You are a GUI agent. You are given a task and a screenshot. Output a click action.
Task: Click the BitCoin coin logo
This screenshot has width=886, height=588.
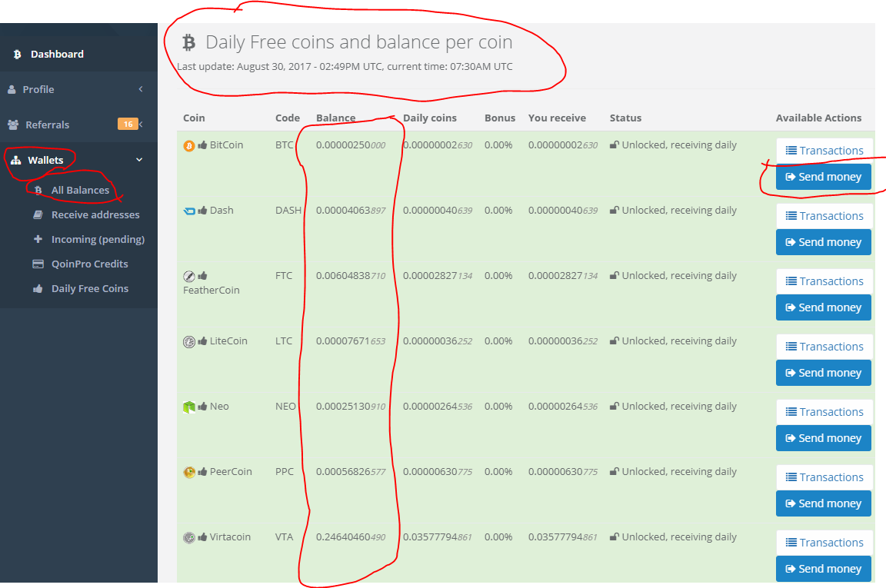[x=188, y=146]
